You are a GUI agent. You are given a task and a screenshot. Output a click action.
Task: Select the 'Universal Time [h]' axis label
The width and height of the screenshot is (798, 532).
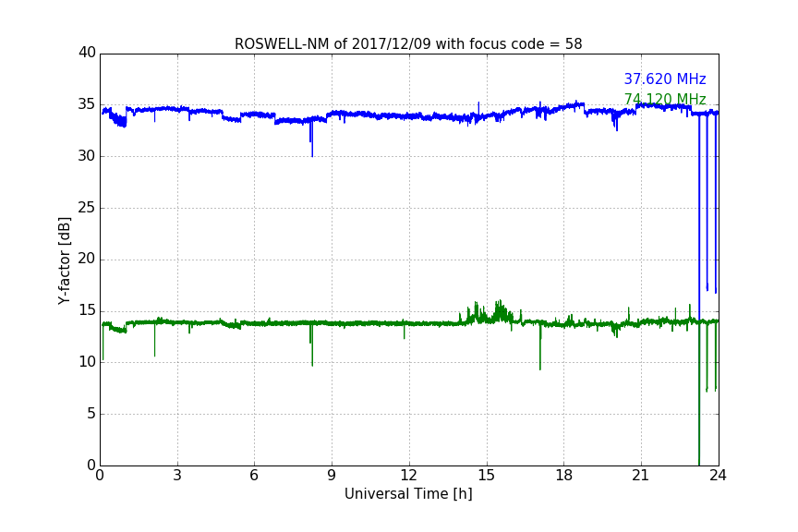click(408, 494)
